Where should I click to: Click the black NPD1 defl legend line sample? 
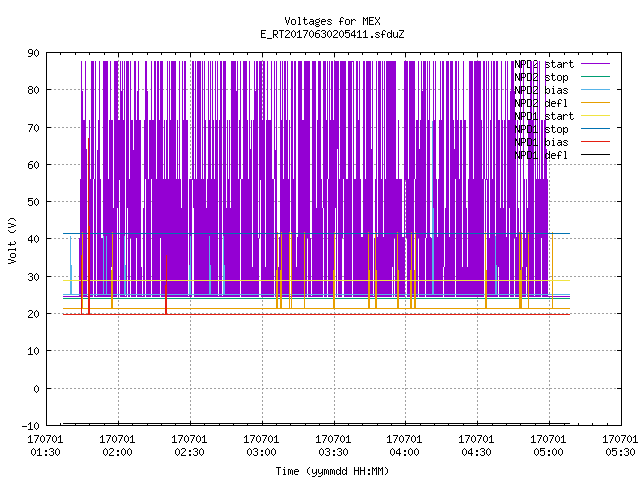[596, 155]
